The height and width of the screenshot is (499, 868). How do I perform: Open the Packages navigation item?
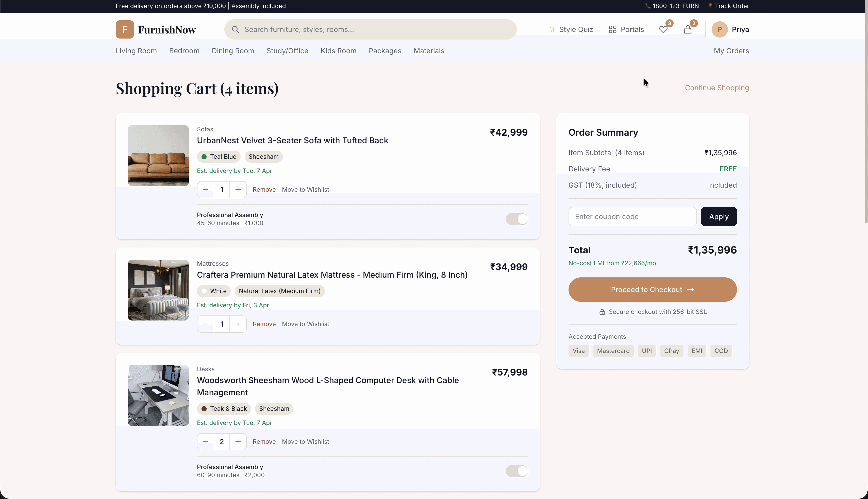point(385,50)
